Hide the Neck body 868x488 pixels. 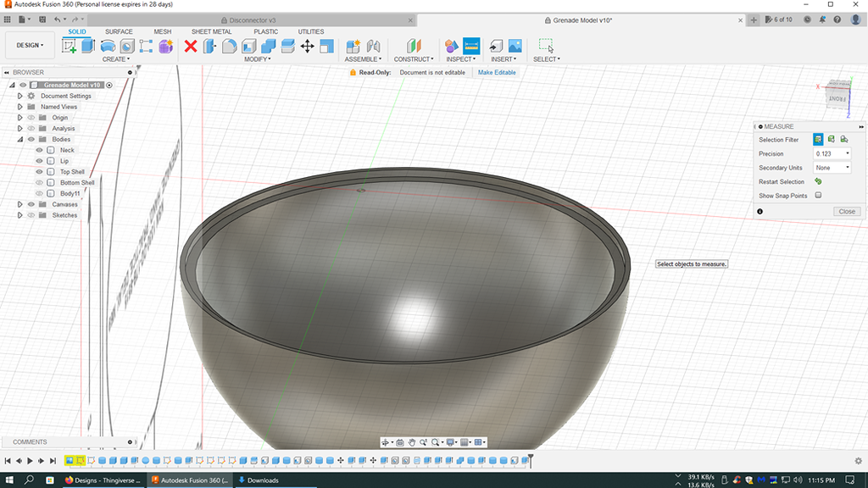coord(39,150)
